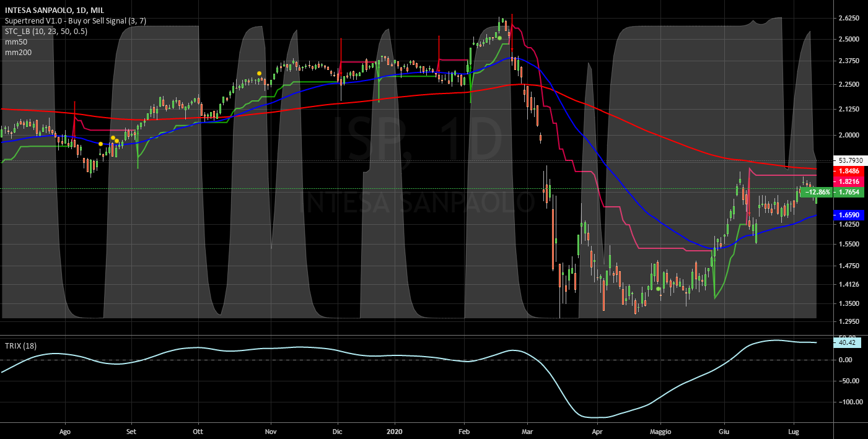The image size is (868, 439).
Task: Click the Lug label on time axis
Action: point(792,431)
